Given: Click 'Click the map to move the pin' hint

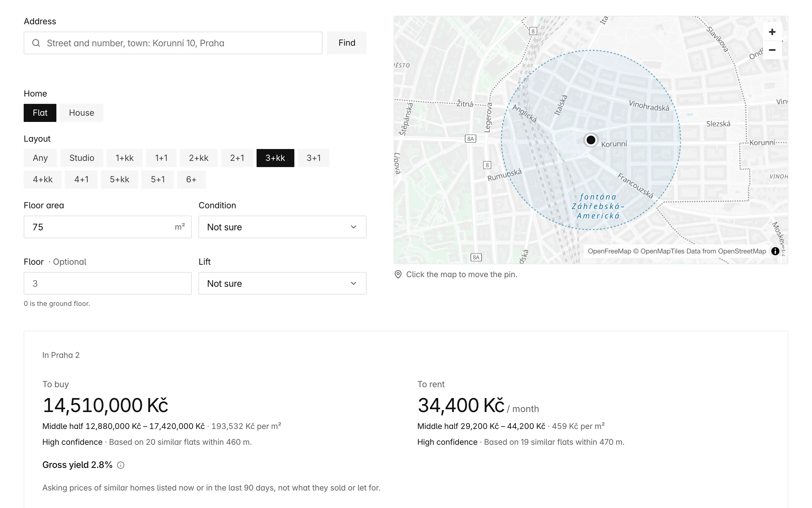Looking at the screenshot, I should (461, 275).
